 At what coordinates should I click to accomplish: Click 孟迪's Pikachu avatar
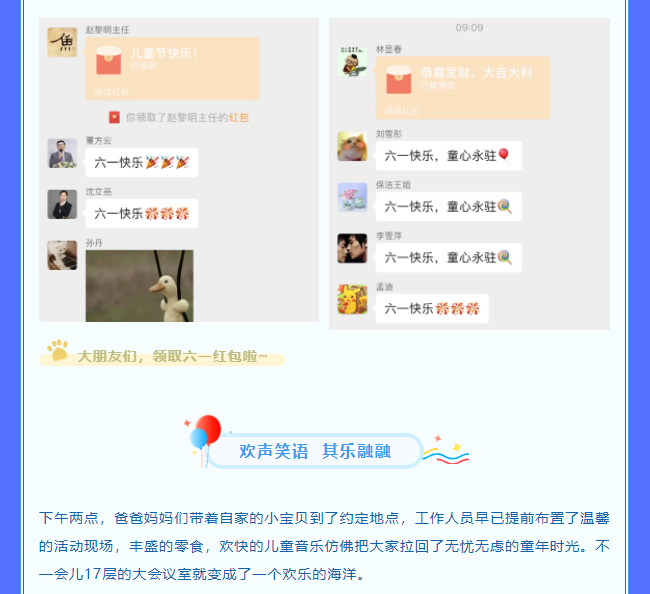(352, 299)
